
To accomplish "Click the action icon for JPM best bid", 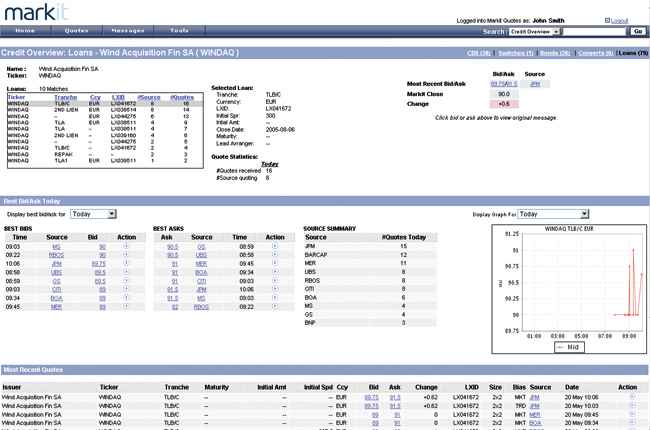I will coord(126,263).
